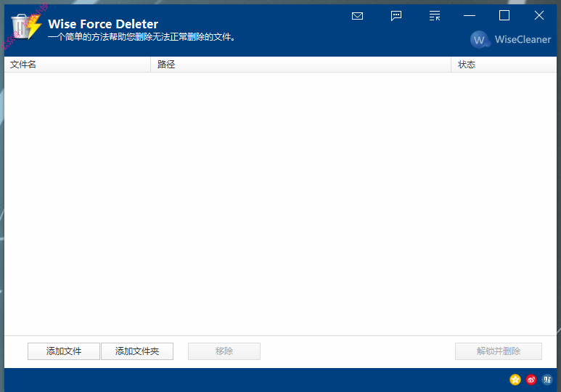The height and width of the screenshot is (392, 561).
Task: Close the Wise Force Deleter window
Action: (x=539, y=15)
